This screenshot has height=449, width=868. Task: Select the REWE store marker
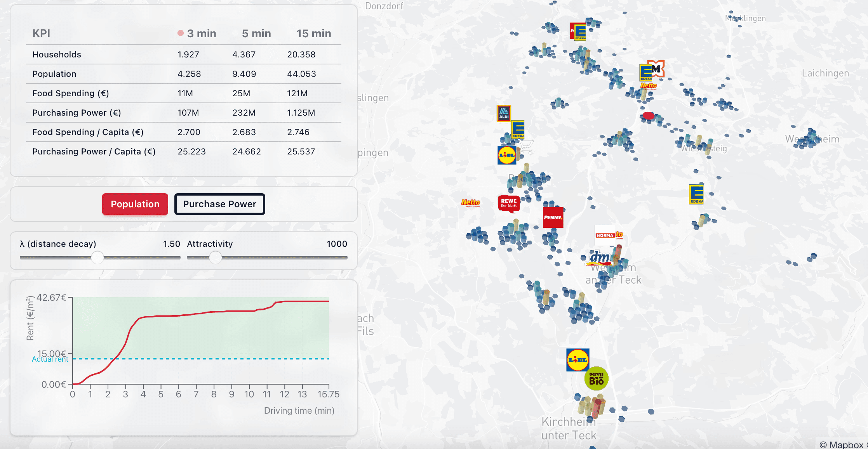[x=509, y=203]
